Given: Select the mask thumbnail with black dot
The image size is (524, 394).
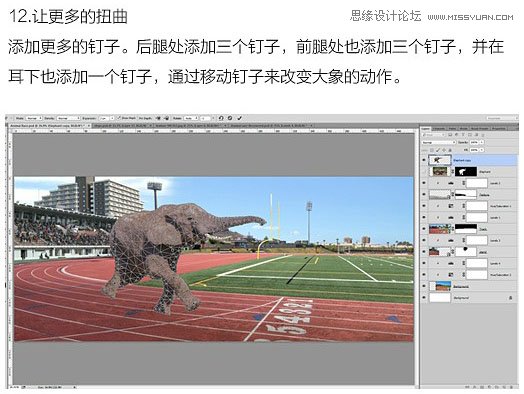Looking at the screenshot, I should pyautogui.click(x=466, y=252).
